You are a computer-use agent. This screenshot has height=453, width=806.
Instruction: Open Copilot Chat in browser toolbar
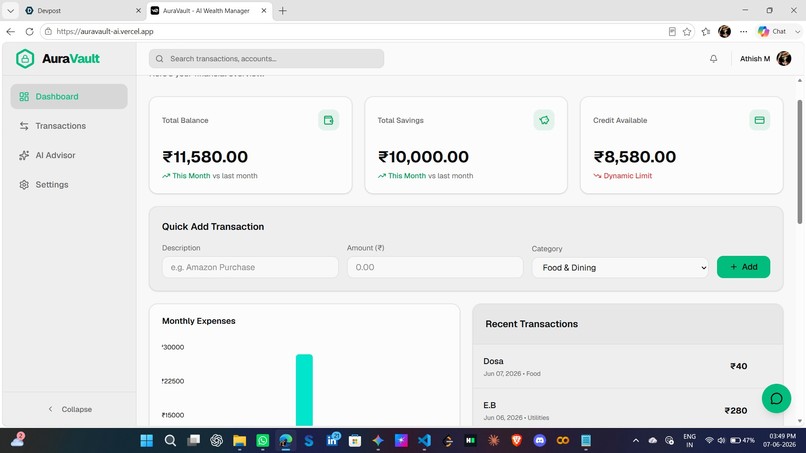772,31
